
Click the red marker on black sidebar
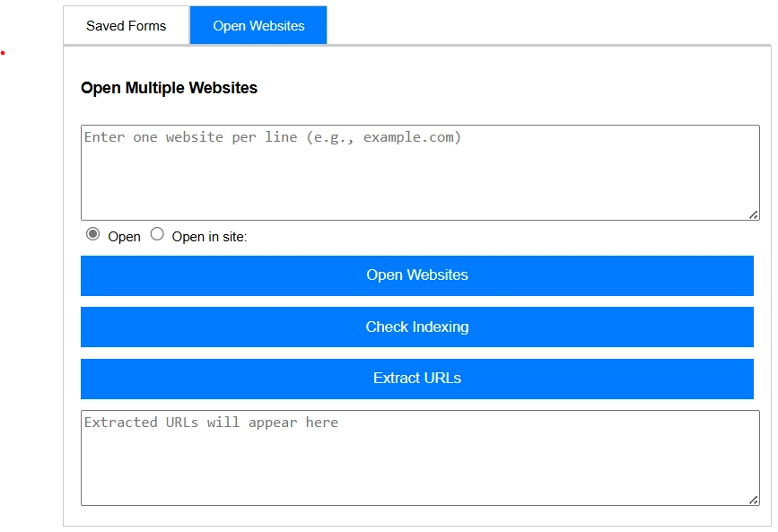(4, 55)
